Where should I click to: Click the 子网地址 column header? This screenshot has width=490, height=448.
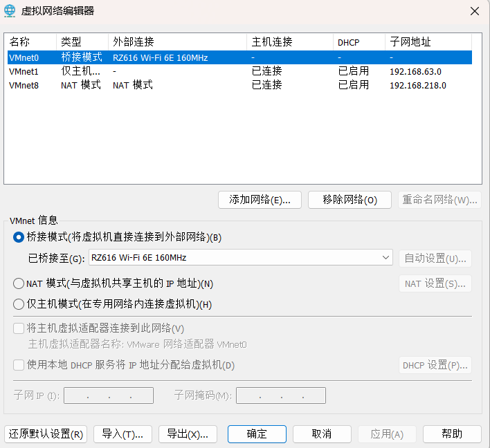point(428,42)
